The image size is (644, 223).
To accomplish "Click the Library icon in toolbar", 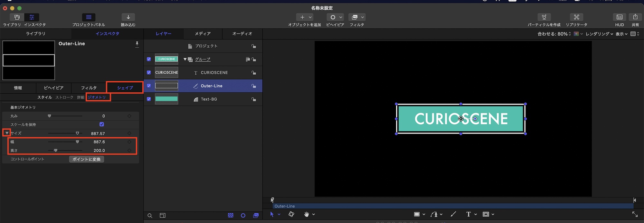I will click(x=17, y=17).
